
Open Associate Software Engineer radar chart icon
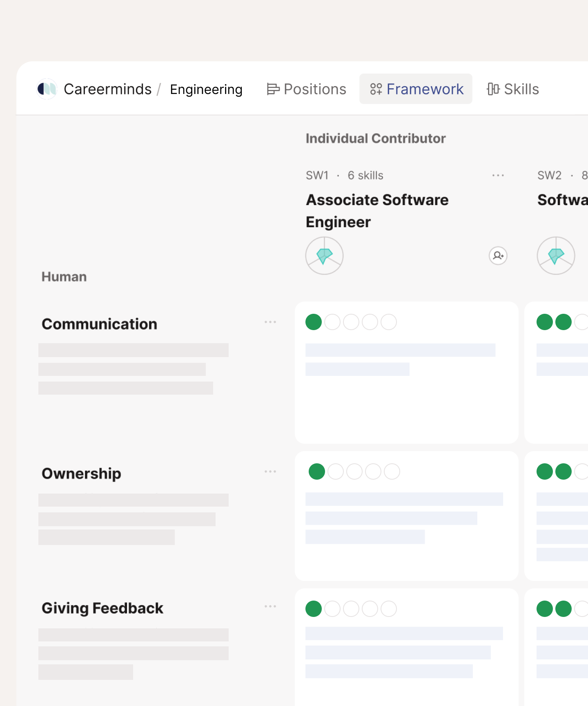point(324,256)
